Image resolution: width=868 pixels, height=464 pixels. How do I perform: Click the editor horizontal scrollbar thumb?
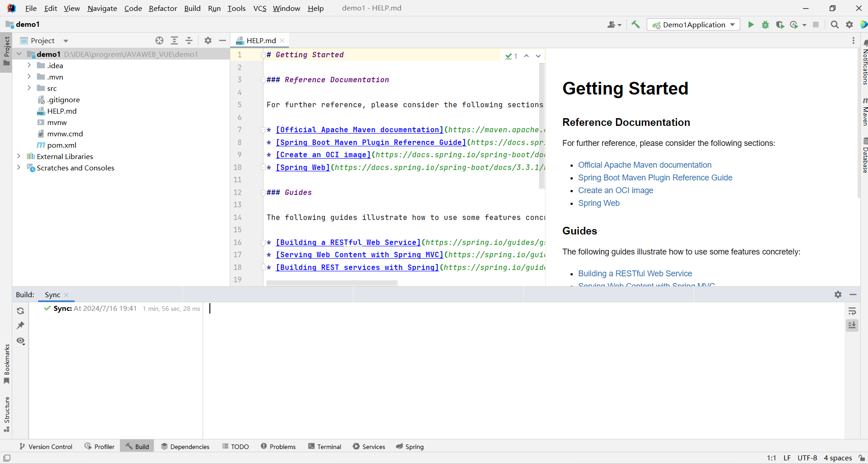coord(332,283)
